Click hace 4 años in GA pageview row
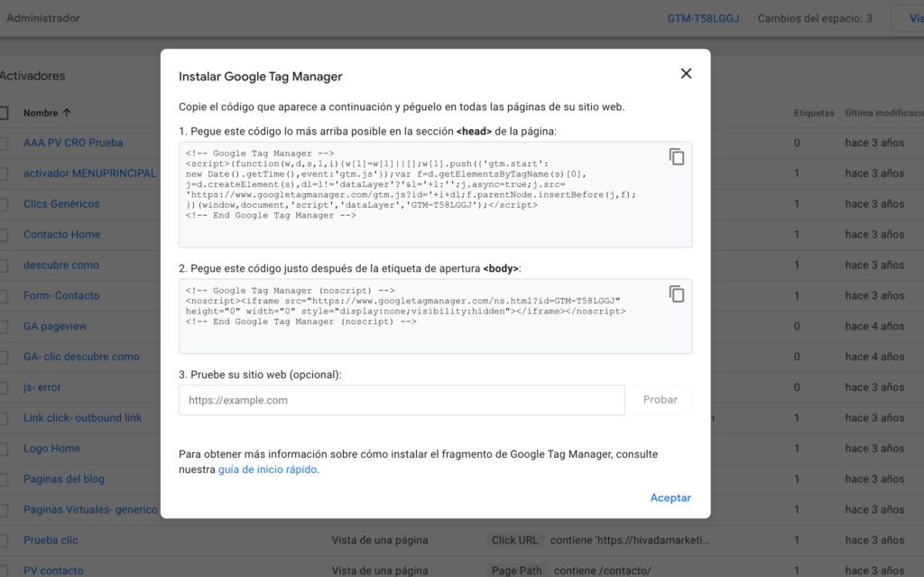Image resolution: width=924 pixels, height=577 pixels. 874,326
